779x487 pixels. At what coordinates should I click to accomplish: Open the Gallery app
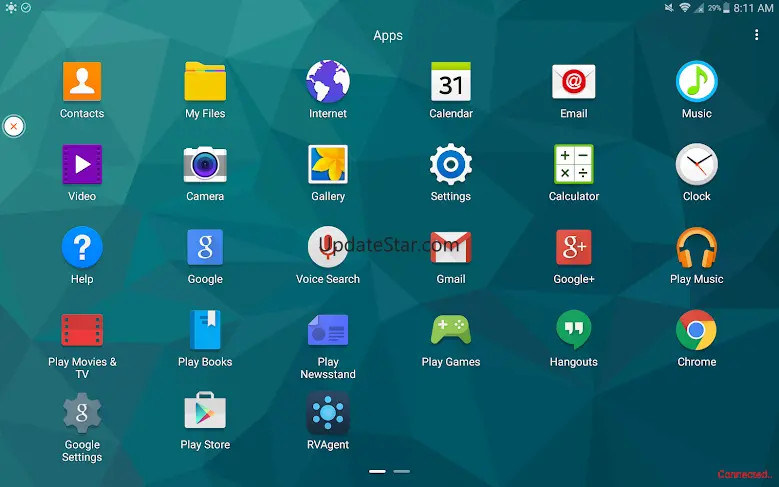[328, 164]
